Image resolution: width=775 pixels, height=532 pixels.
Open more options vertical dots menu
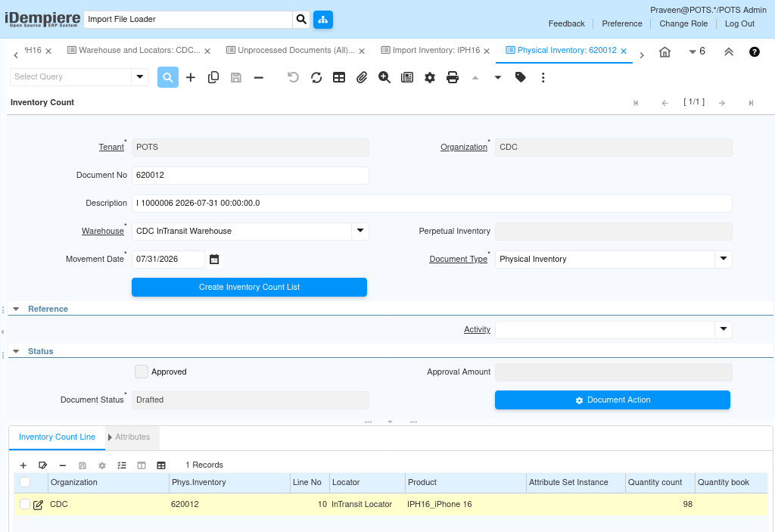(x=543, y=78)
